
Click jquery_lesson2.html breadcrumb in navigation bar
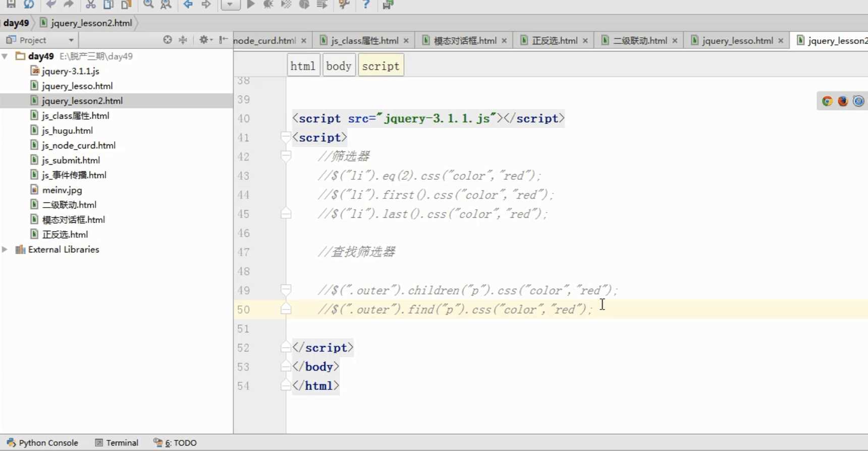tap(86, 23)
